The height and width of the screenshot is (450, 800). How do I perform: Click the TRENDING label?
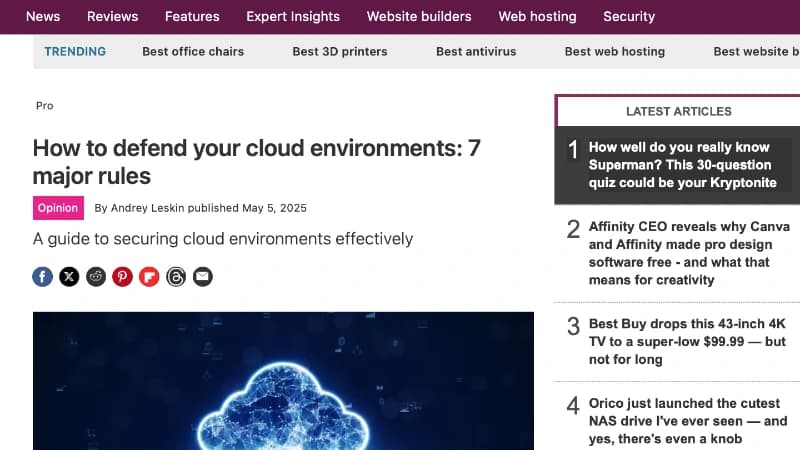pyautogui.click(x=75, y=52)
